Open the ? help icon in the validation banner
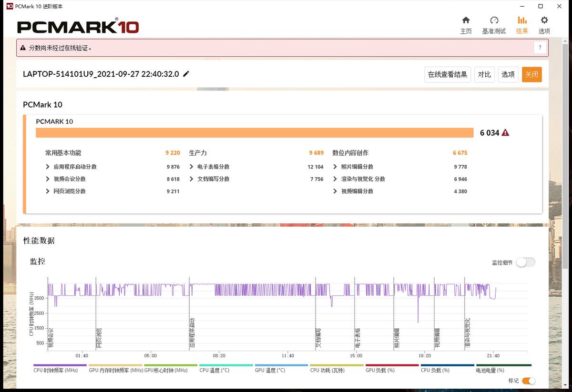The width and height of the screenshot is (572, 392). point(540,48)
